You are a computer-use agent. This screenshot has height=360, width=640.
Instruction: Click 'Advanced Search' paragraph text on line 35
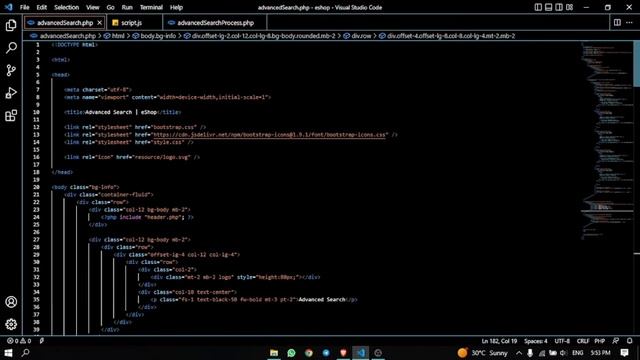322,300
